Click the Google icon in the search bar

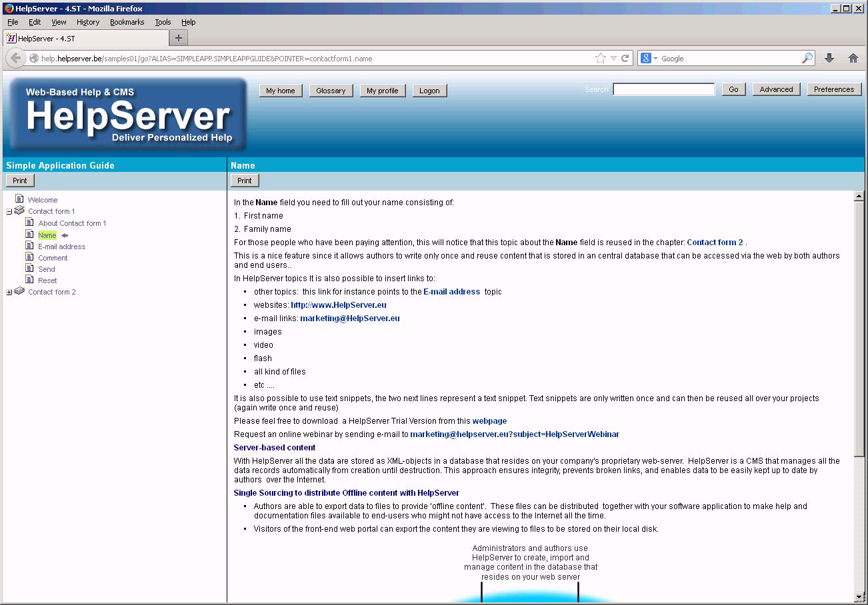(645, 58)
